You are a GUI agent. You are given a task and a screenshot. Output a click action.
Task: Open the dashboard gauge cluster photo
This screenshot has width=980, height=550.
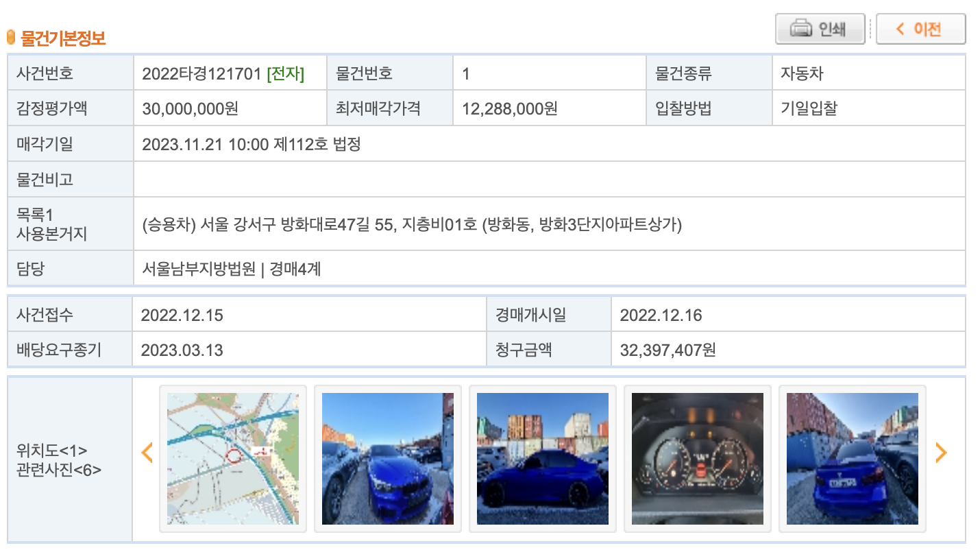(698, 459)
